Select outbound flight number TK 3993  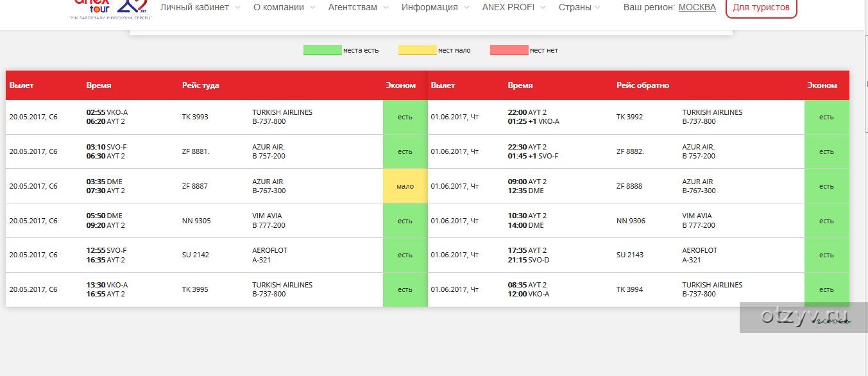(195, 117)
